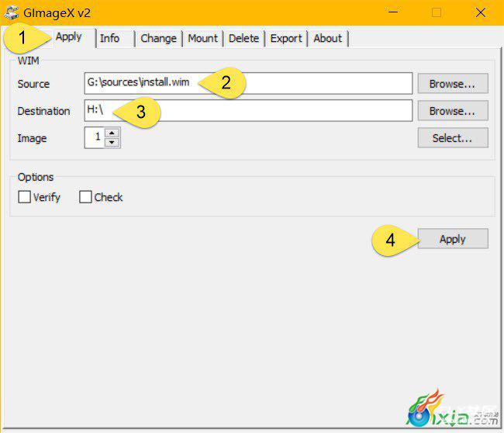Click the GImageX app icon in title bar
504x433 pixels.
12,13
